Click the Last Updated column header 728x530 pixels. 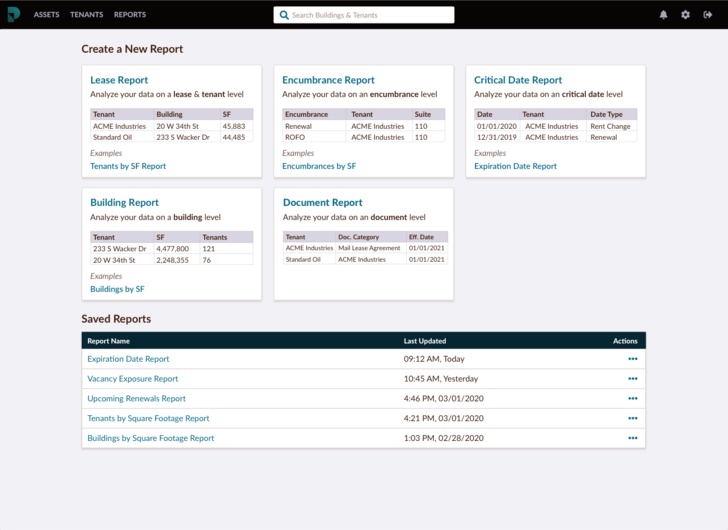425,341
